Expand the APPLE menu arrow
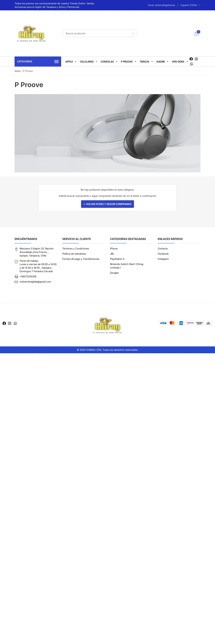This screenshot has height=644, width=215. pyautogui.click(x=76, y=62)
